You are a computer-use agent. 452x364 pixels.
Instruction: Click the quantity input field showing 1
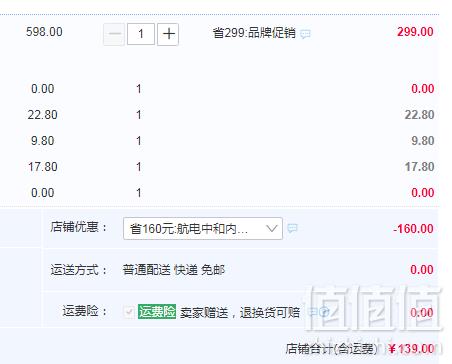[x=141, y=34]
